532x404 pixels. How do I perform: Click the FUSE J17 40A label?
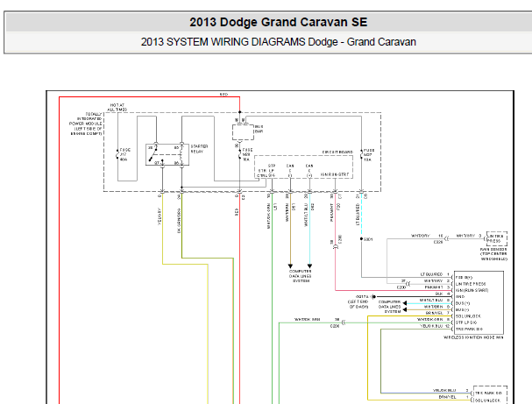(124, 154)
